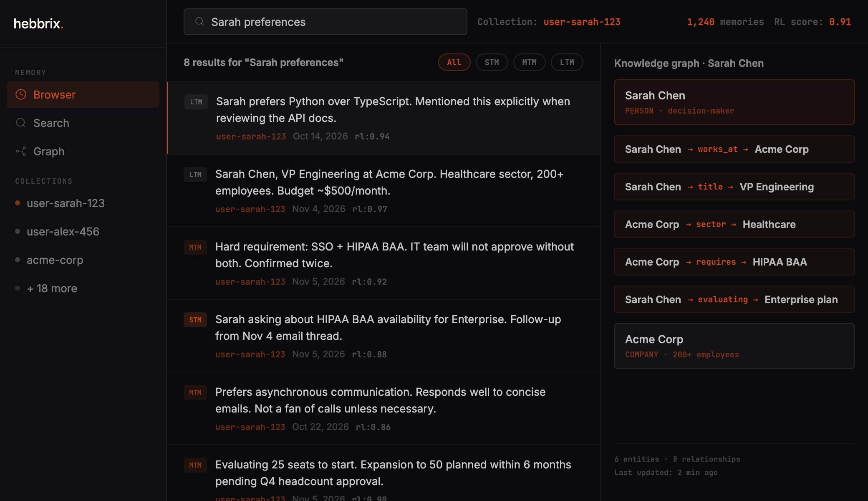The image size is (868, 501).
Task: Open the Browser menu item
Action: click(83, 94)
